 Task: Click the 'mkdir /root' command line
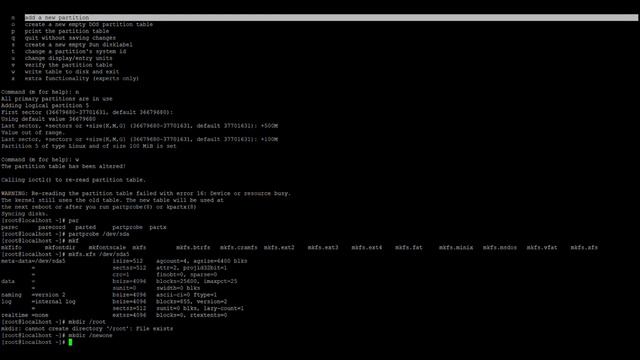point(53,322)
